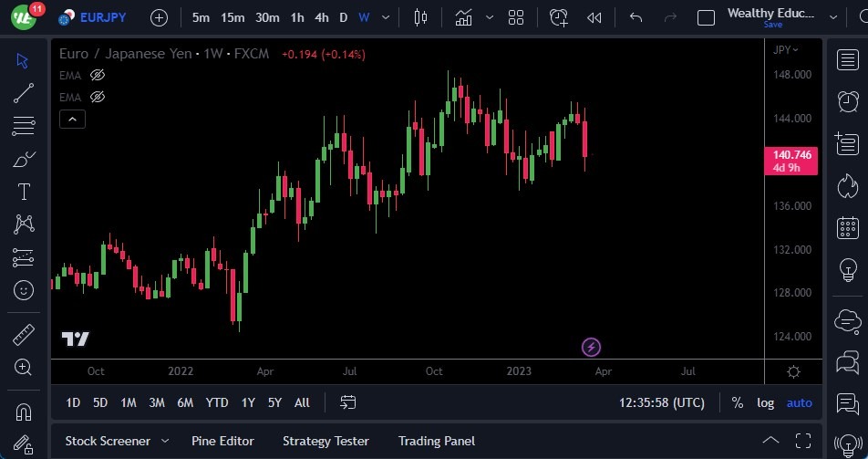Click the bar replay rewind icon
This screenshot has width=868, height=459.
[x=594, y=17]
